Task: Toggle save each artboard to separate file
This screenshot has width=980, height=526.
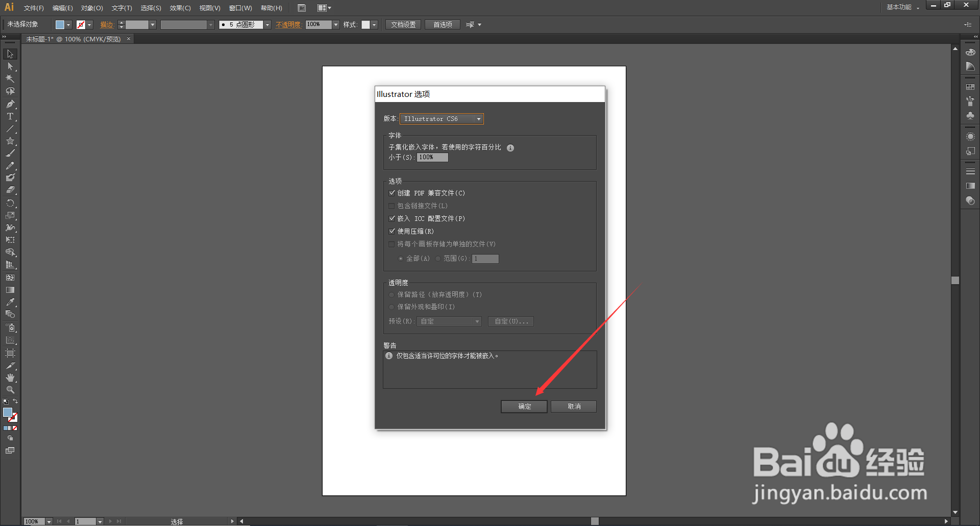Action: 392,244
